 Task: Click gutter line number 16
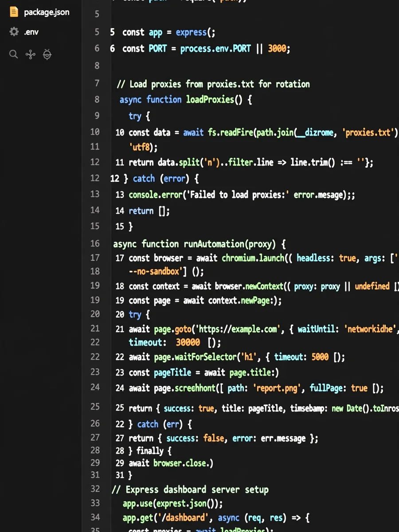95,244
